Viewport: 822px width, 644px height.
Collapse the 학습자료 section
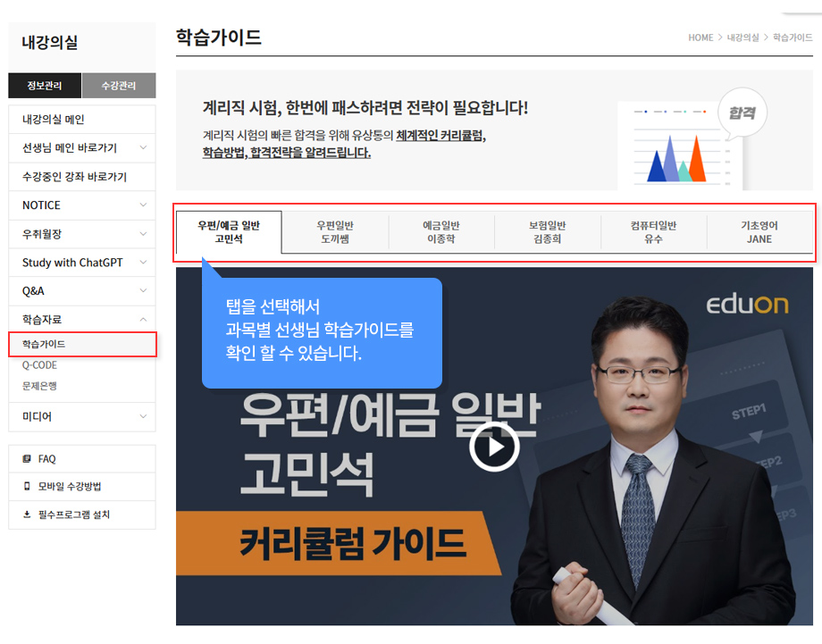click(143, 320)
